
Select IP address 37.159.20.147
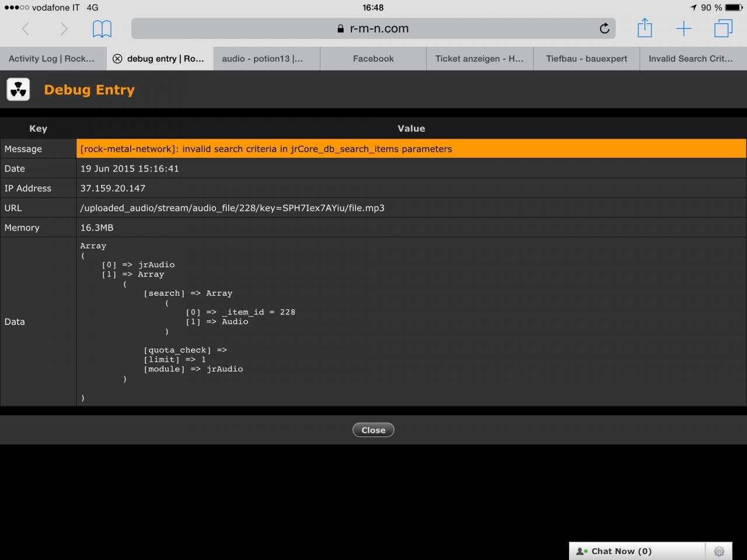point(113,188)
